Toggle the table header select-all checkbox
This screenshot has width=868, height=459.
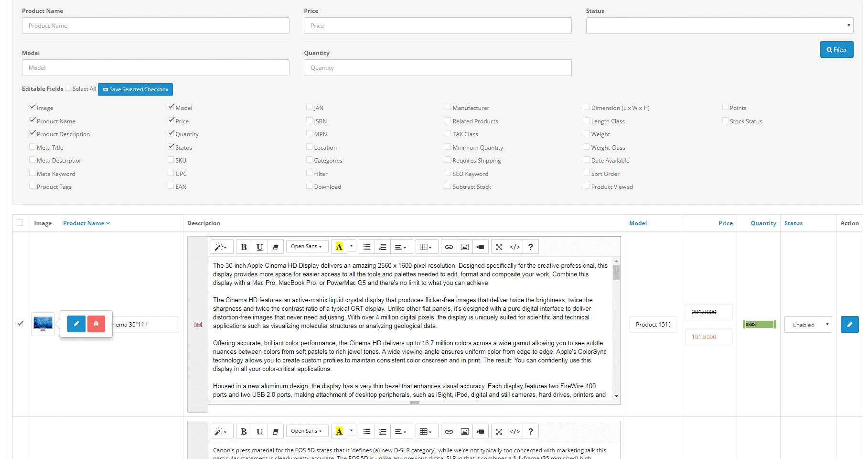coord(20,223)
